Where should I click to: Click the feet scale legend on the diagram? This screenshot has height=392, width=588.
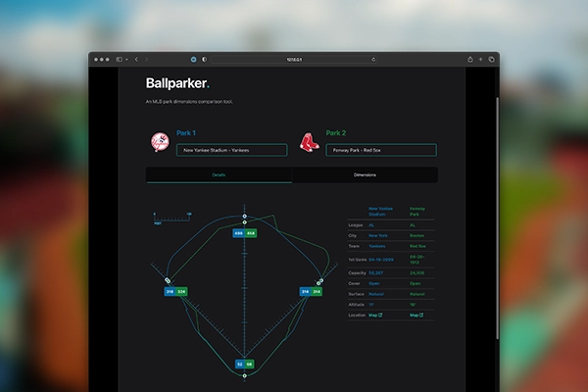point(172,219)
